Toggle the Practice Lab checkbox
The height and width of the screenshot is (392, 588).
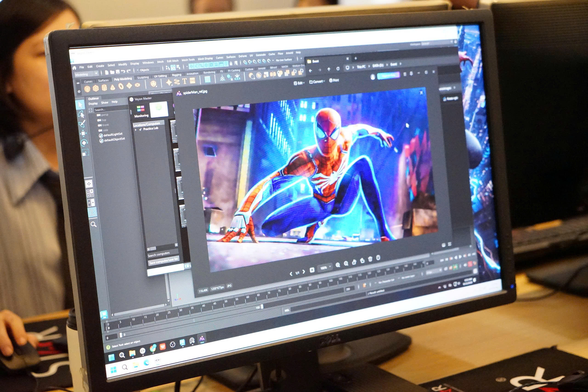click(x=141, y=129)
